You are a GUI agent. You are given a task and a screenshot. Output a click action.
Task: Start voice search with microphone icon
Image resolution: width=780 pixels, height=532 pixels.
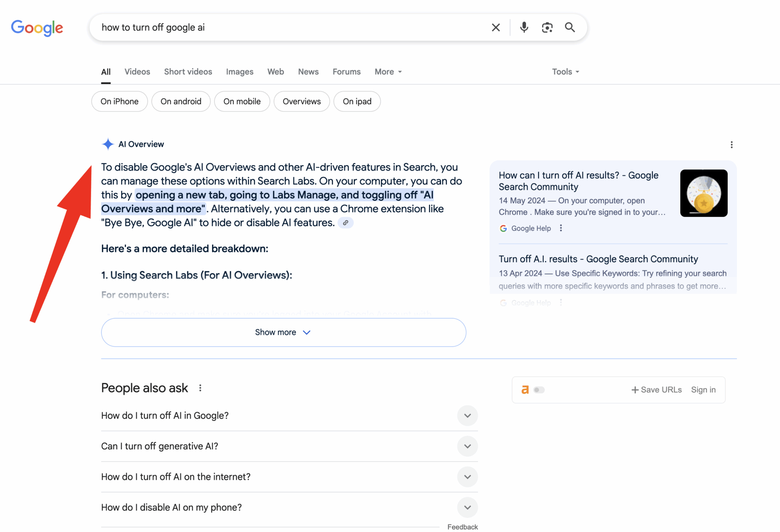pyautogui.click(x=524, y=27)
